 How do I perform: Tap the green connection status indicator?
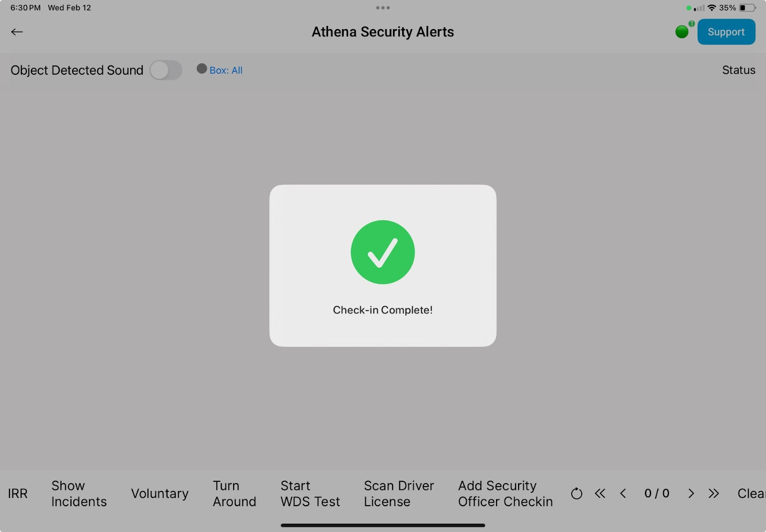682,32
